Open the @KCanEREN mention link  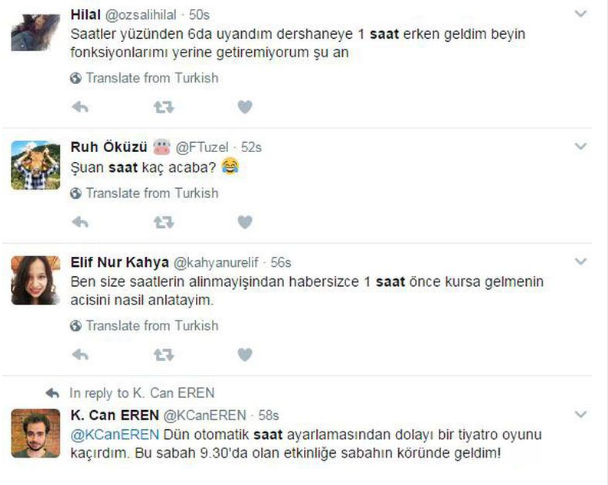[x=115, y=435]
